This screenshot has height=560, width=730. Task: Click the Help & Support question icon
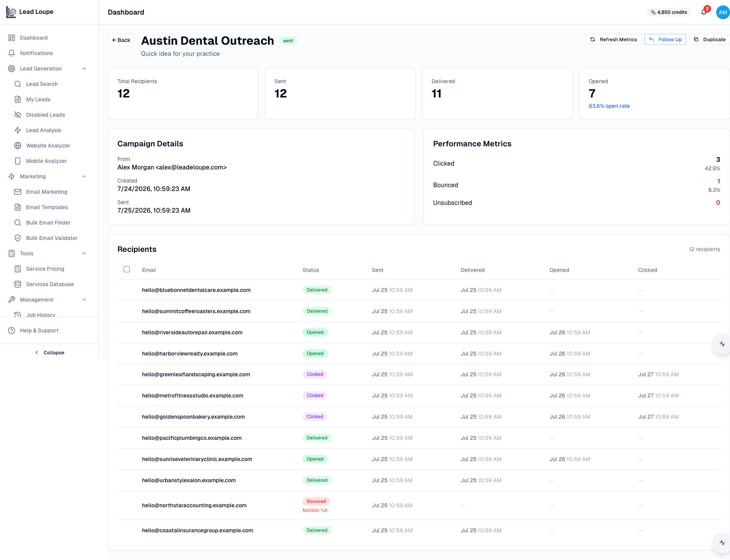click(12, 330)
